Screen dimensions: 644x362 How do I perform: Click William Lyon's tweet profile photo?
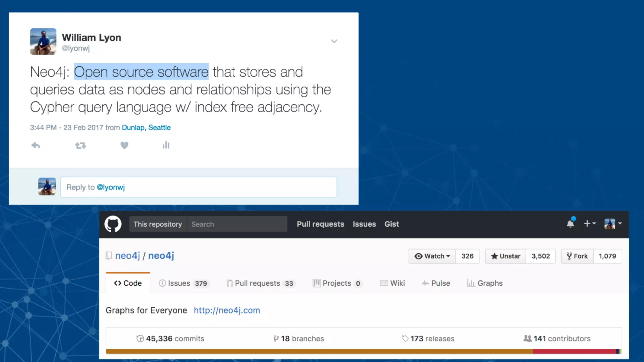43,41
